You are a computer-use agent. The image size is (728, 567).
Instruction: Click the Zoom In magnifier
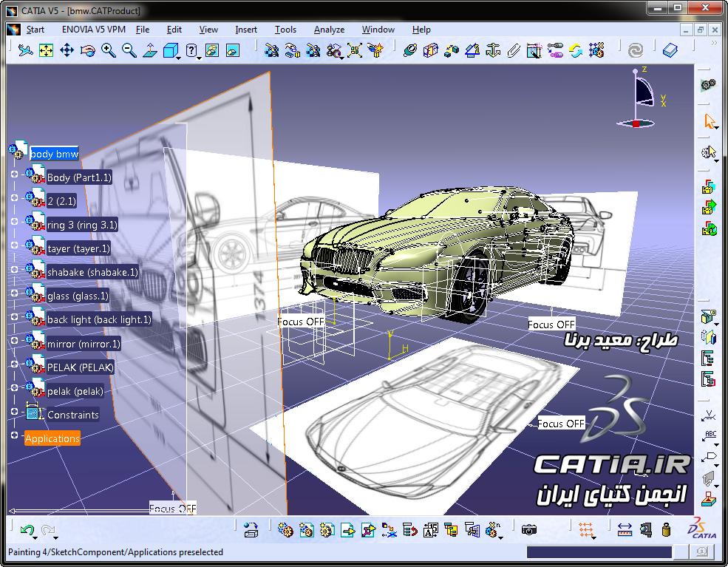click(109, 50)
